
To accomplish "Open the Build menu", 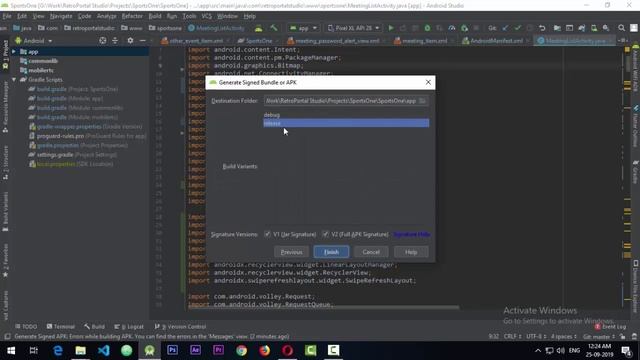I will coord(155,16).
